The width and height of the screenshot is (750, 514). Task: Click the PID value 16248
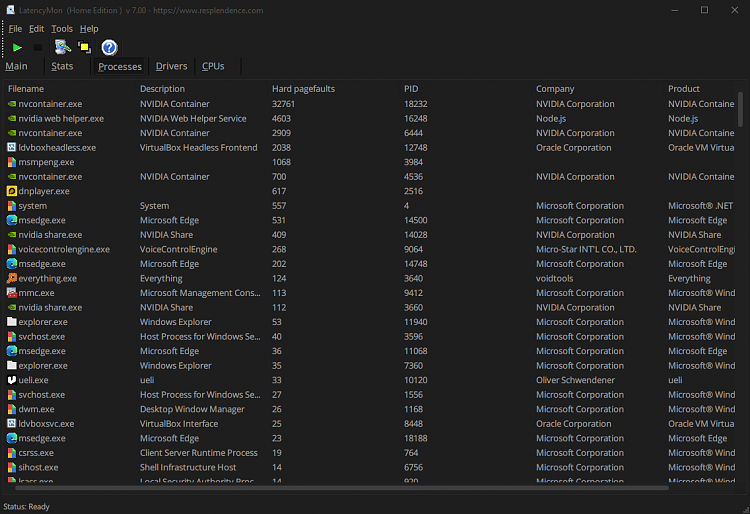(416, 119)
